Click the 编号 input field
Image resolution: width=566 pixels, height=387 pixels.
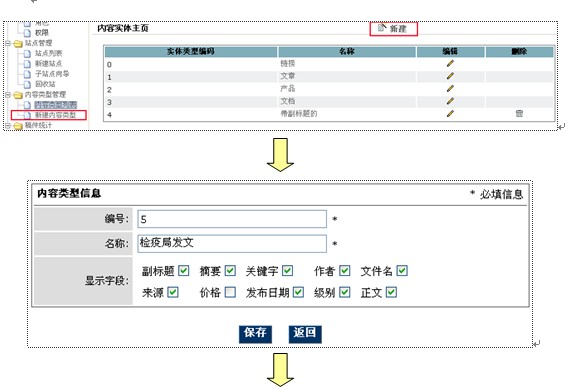(x=232, y=219)
